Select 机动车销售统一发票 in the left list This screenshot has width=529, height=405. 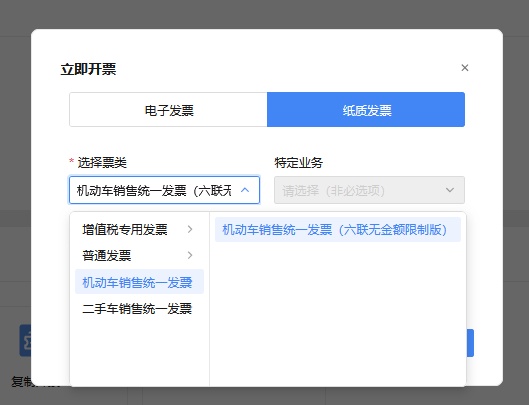pyautogui.click(x=139, y=282)
